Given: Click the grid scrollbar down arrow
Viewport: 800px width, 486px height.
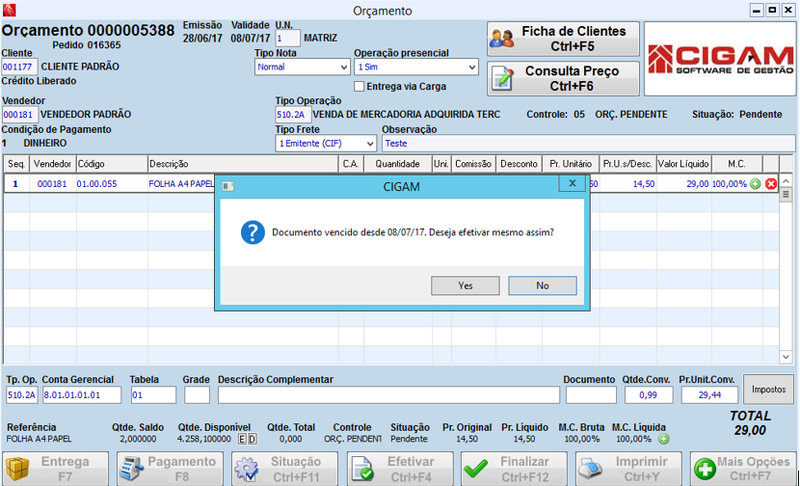Looking at the screenshot, I should click(786, 357).
